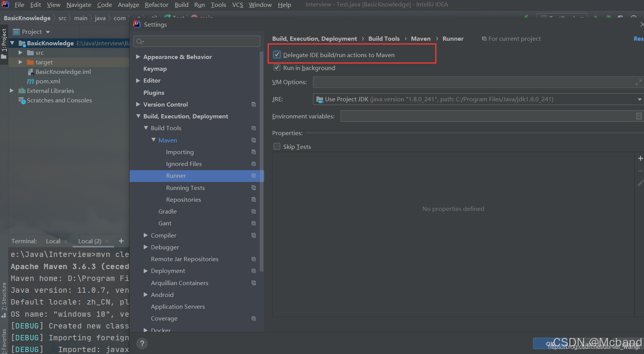
Task: Click the Settings search input field
Action: click(197, 41)
